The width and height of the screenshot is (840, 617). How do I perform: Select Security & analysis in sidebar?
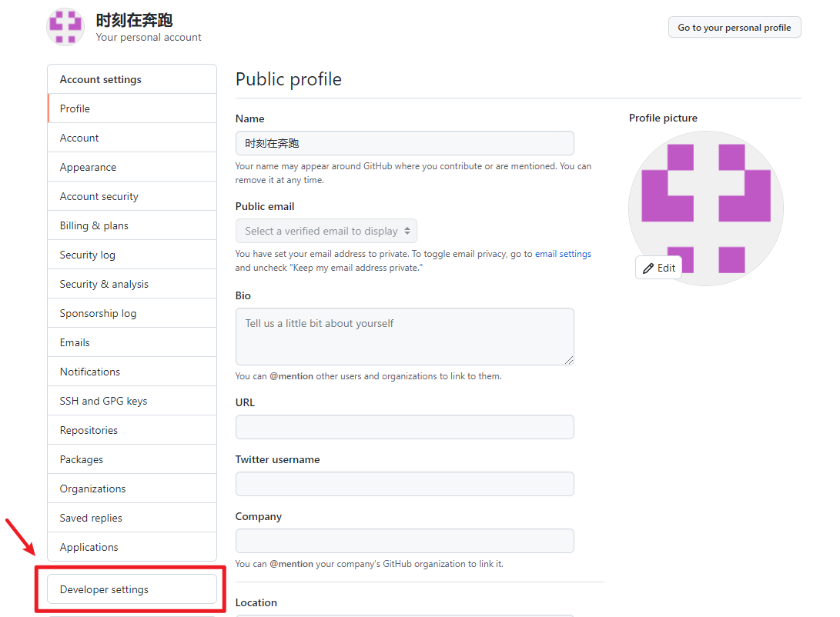click(132, 284)
